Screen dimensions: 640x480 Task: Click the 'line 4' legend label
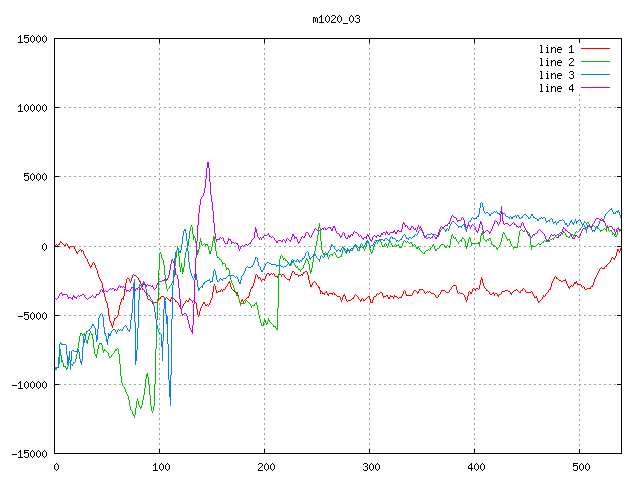coord(556,88)
